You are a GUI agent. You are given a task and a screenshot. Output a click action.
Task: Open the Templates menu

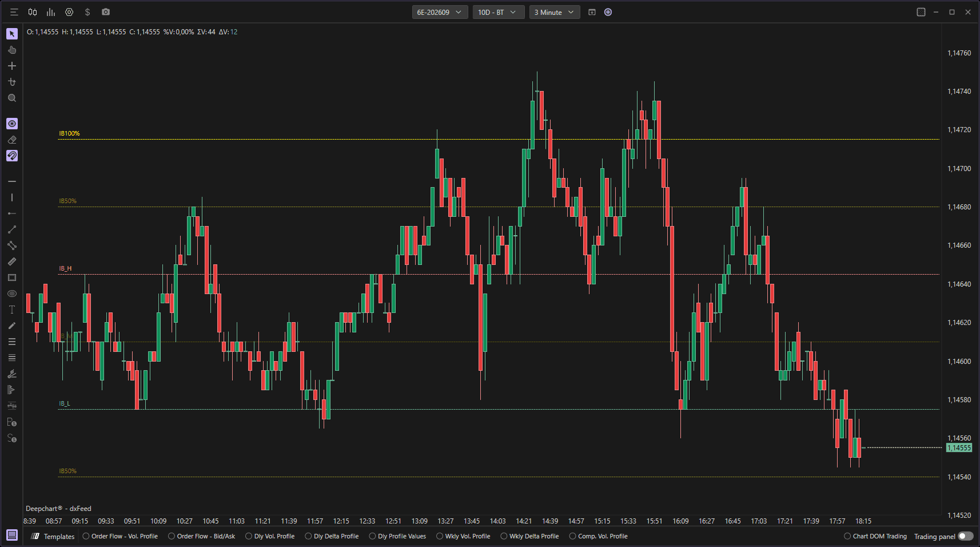click(53, 536)
